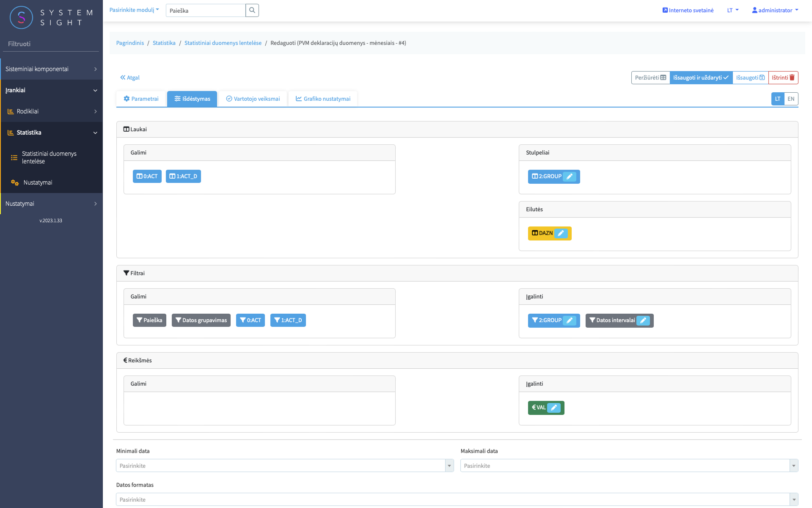Select the 1:ACT_D available filter chip

[288, 320]
